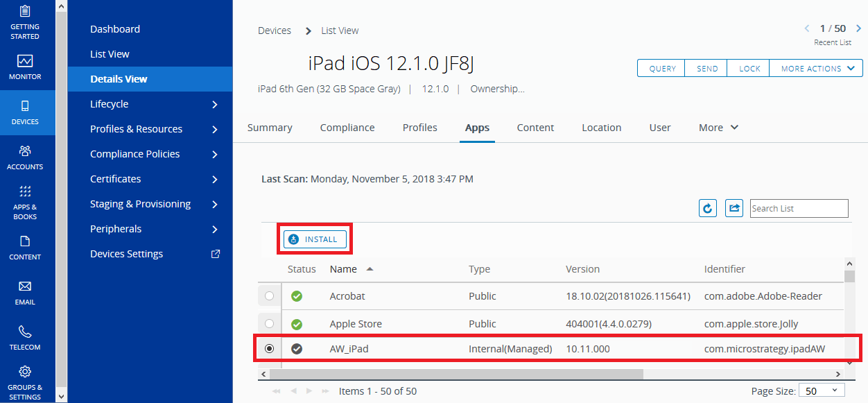Click the Devices breadcrumb link

275,31
